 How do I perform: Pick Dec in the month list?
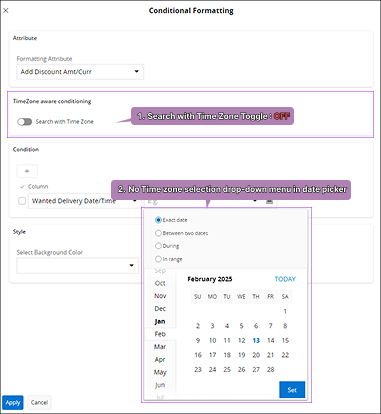pos(160,309)
